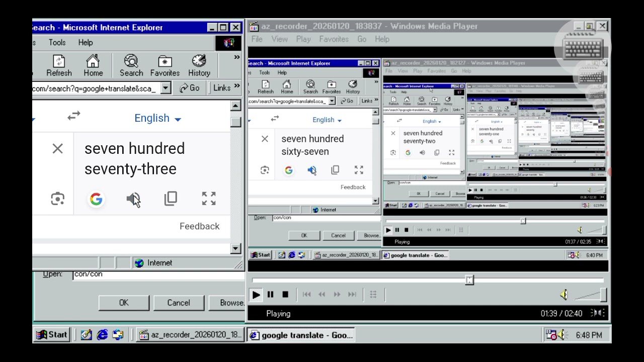Stop playback in the outermost Media Player controls

point(285,295)
